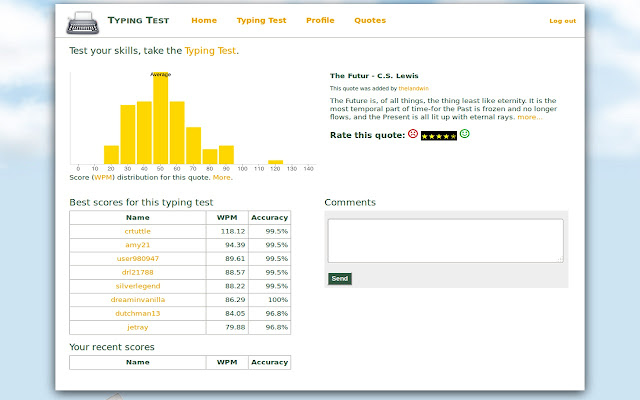
Task: Rate the quote with the fifth star
Action: point(453,135)
